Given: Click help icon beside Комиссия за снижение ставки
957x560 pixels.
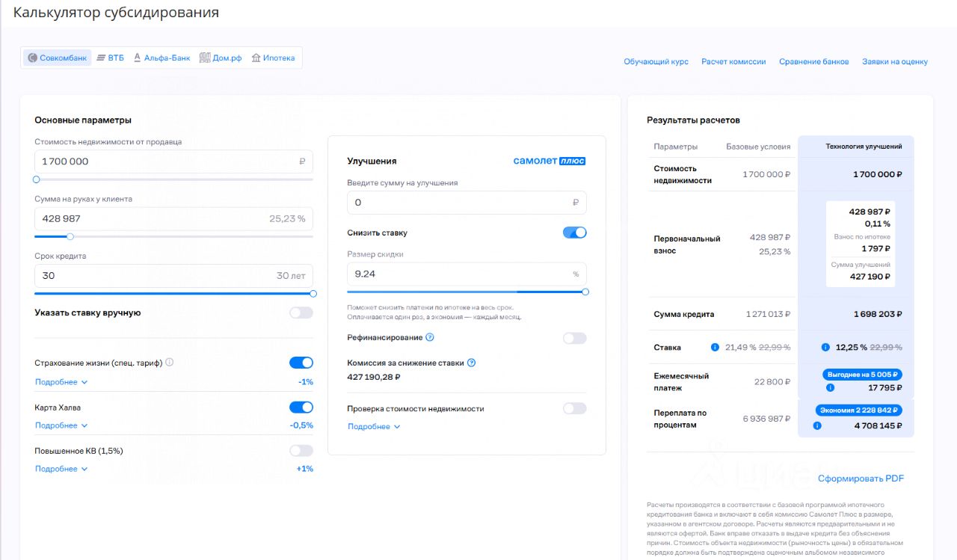Looking at the screenshot, I should 472,363.
